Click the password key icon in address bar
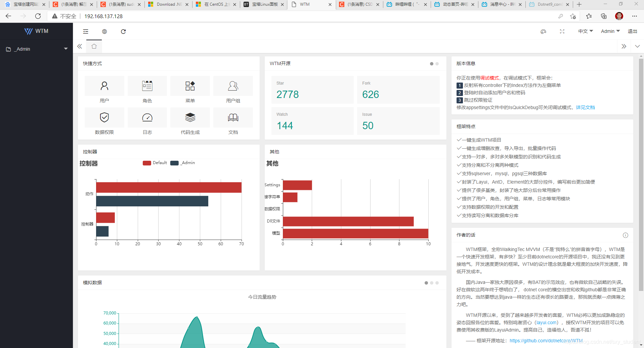This screenshot has width=644, height=348. tap(560, 16)
